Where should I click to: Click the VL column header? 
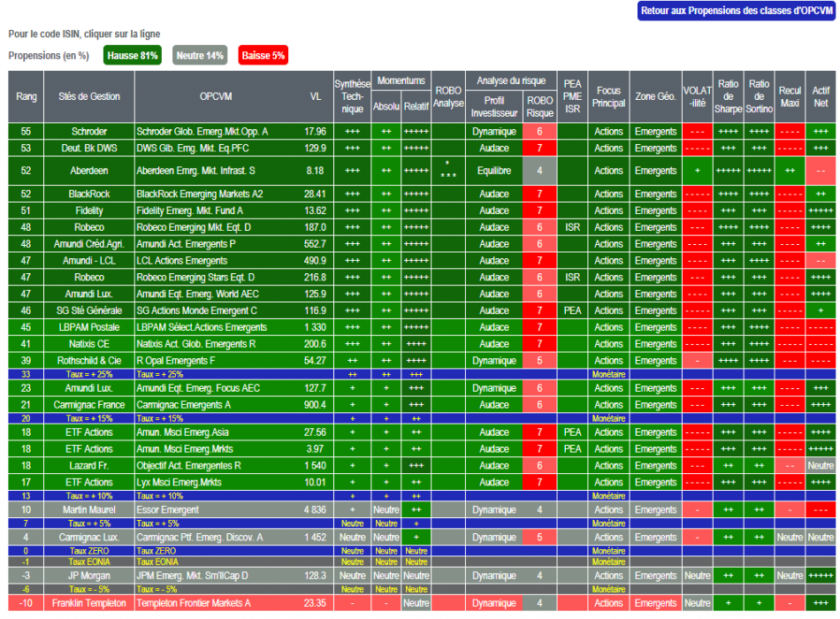coord(316,97)
